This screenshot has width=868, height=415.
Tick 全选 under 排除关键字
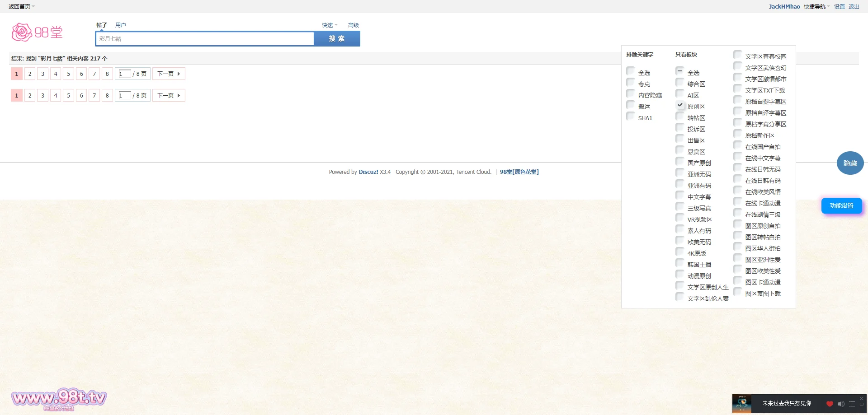pos(631,71)
